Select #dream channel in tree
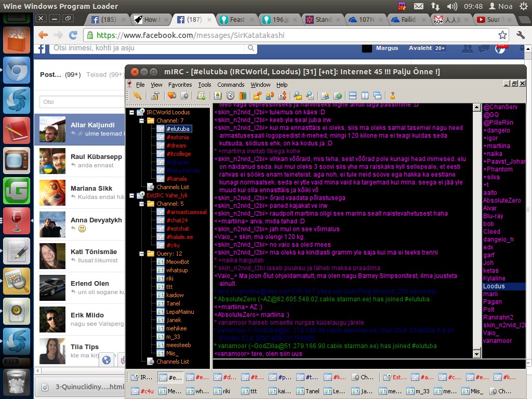The width and height of the screenshot is (532, 399). tap(176, 145)
